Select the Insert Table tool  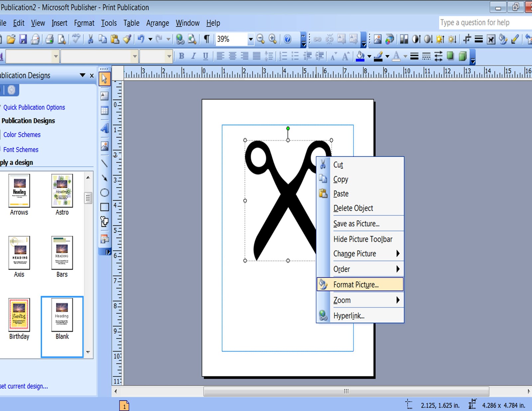[104, 111]
